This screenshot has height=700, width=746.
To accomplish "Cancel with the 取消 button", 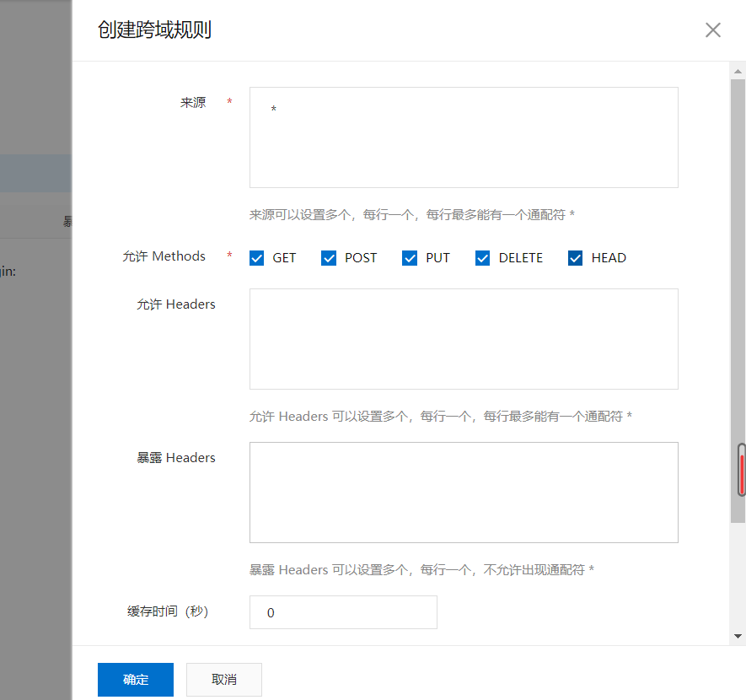I will [224, 680].
